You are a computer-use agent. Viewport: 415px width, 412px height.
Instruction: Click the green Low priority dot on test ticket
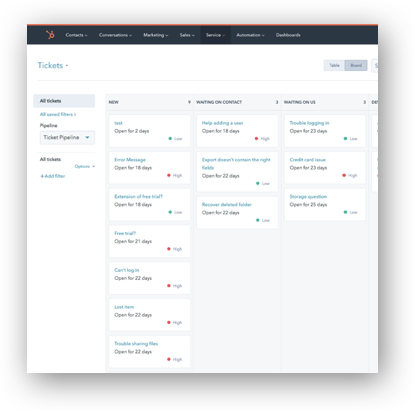(170, 139)
